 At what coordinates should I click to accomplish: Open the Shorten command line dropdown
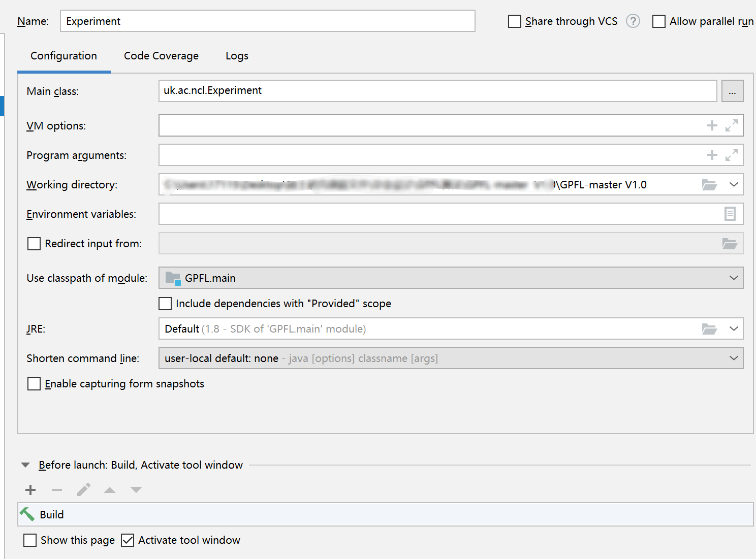(x=733, y=358)
